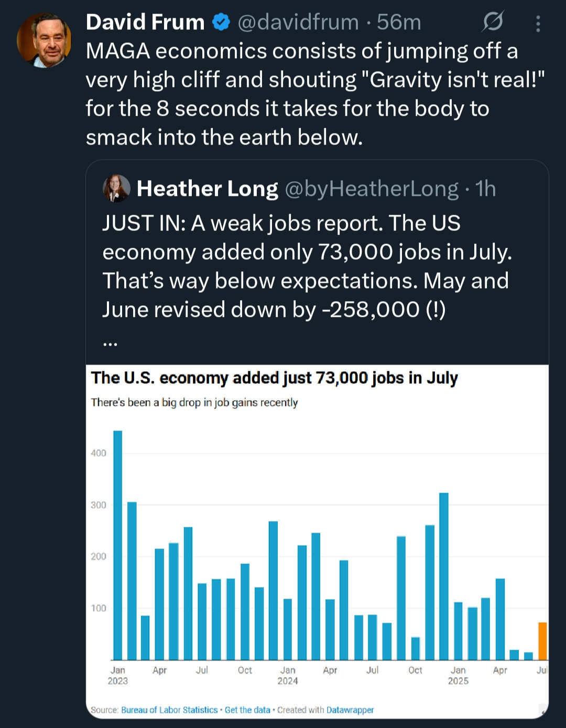
Task: Click David Frum's blue verified badge
Action: [221, 23]
